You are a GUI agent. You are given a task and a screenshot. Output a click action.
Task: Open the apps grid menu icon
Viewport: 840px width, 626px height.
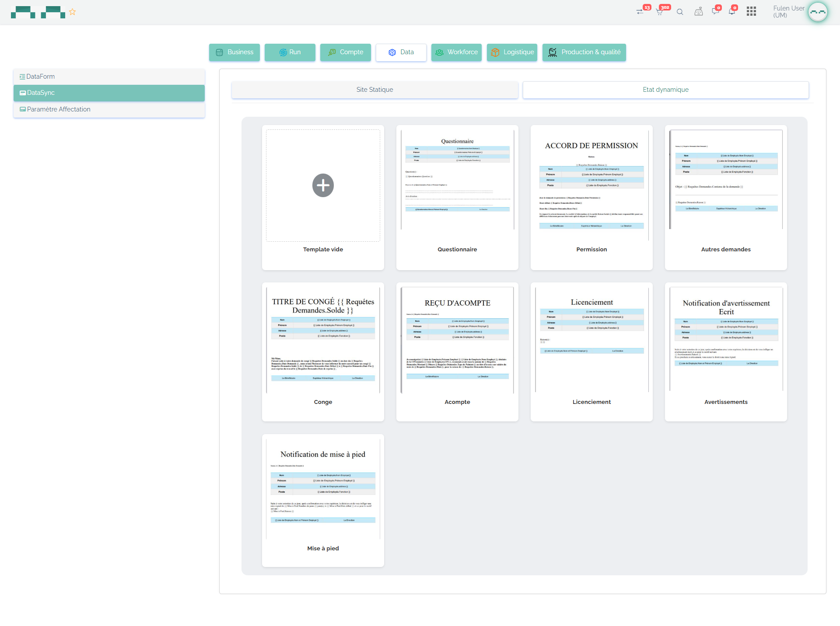[751, 12]
